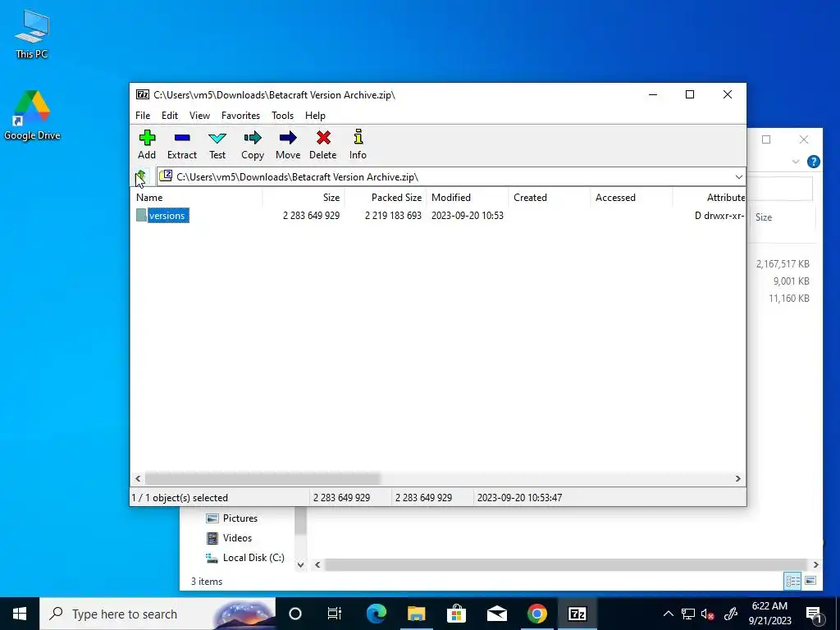This screenshot has width=840, height=630.
Task: Run the Test archive tool
Action: pos(217,144)
